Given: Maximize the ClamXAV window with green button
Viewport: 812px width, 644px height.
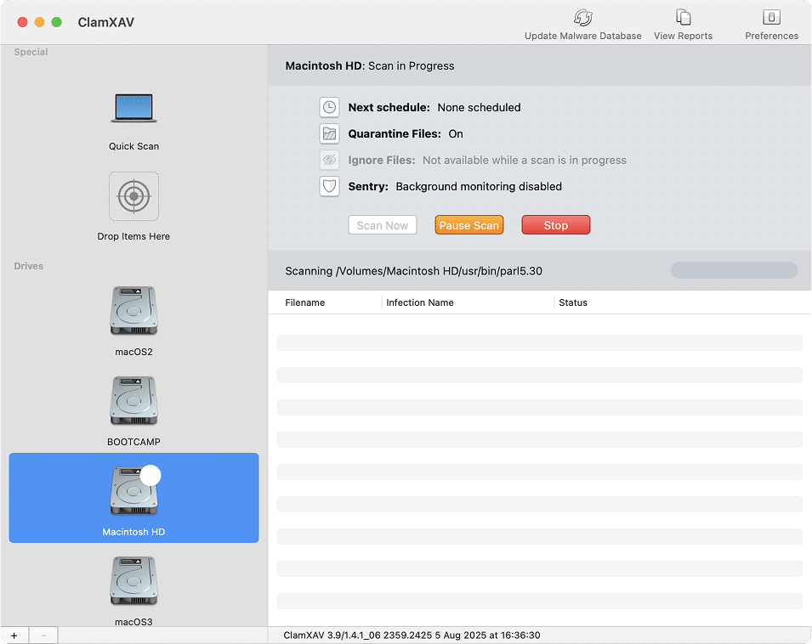Looking at the screenshot, I should 56,22.
